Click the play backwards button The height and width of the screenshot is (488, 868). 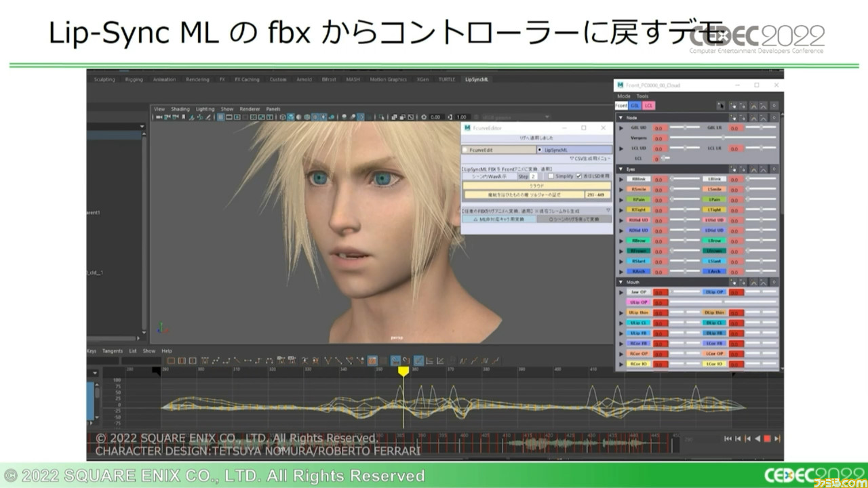[757, 439]
